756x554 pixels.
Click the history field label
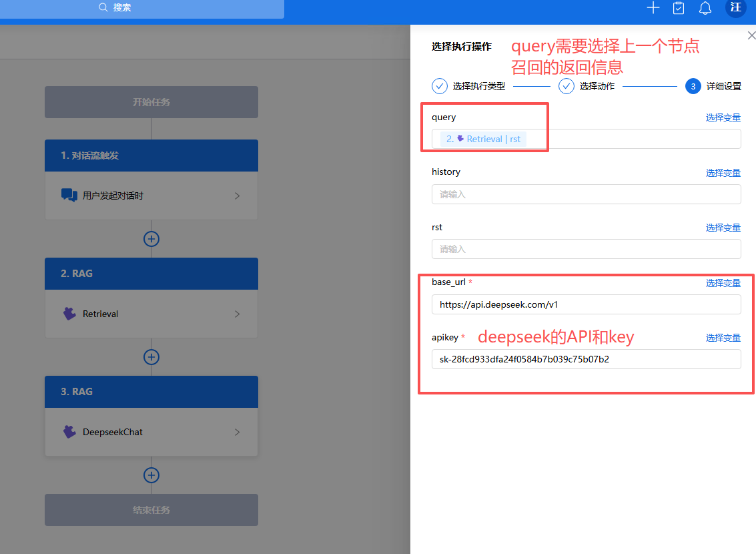tap(446, 172)
